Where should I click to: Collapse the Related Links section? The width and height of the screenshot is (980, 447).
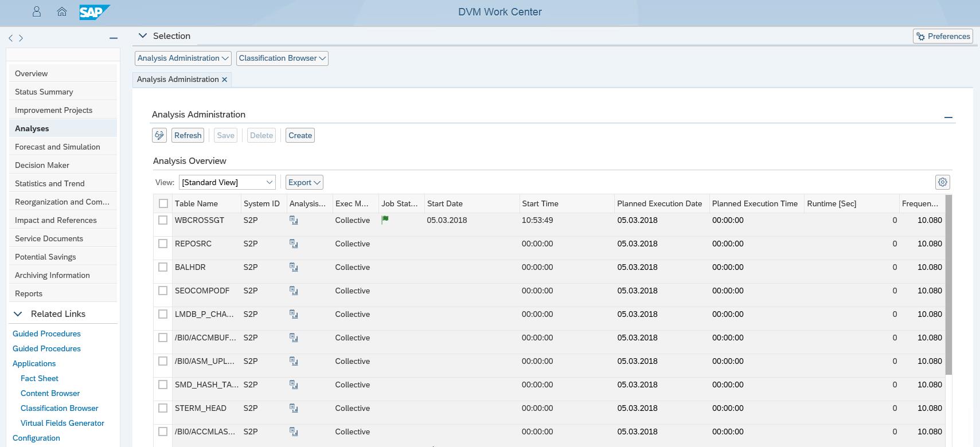(x=18, y=314)
